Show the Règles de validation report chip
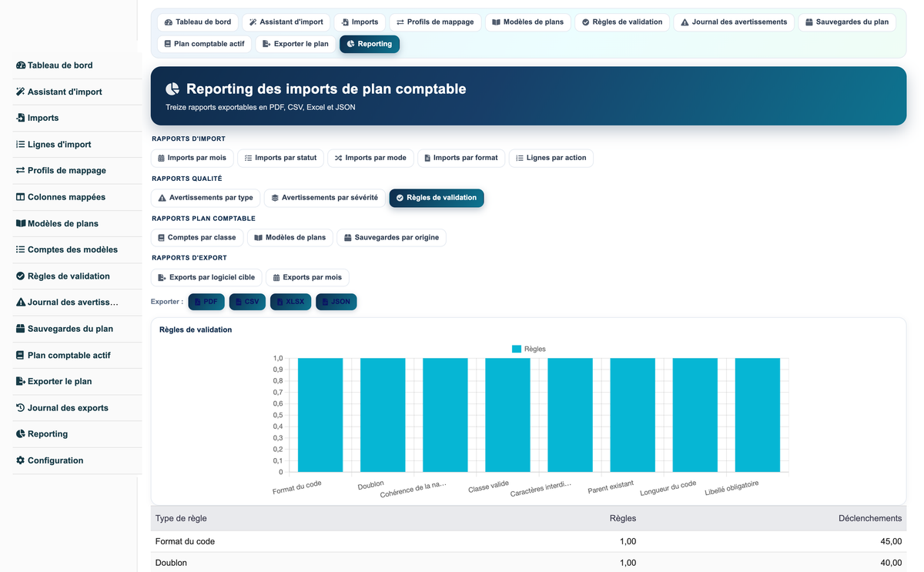 [437, 198]
